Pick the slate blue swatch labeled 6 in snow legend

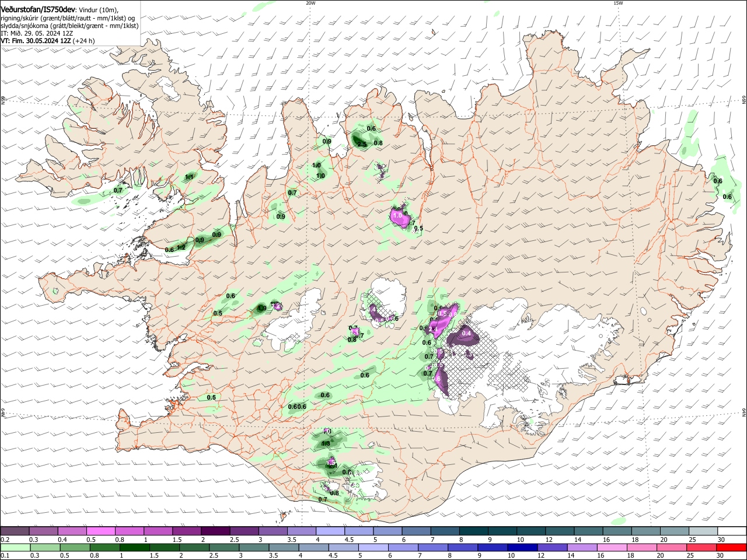(x=417, y=531)
